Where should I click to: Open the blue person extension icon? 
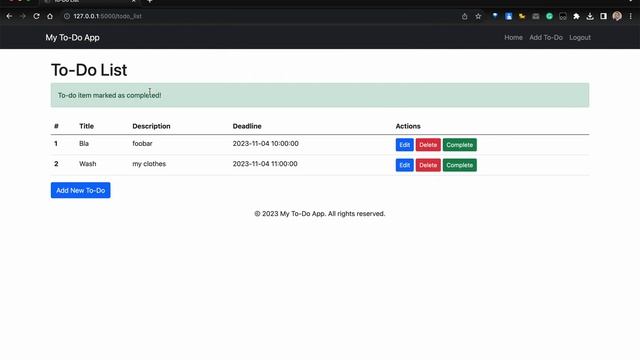509,16
